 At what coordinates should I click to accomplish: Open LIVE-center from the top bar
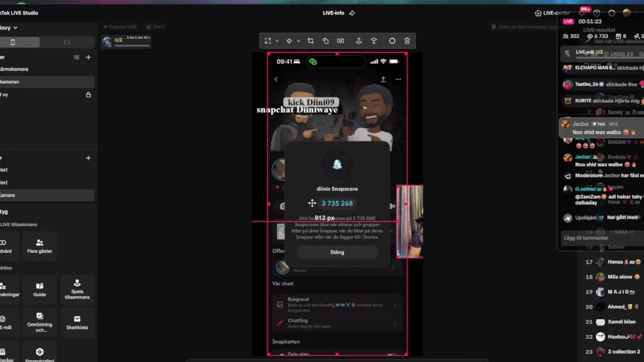pos(552,13)
